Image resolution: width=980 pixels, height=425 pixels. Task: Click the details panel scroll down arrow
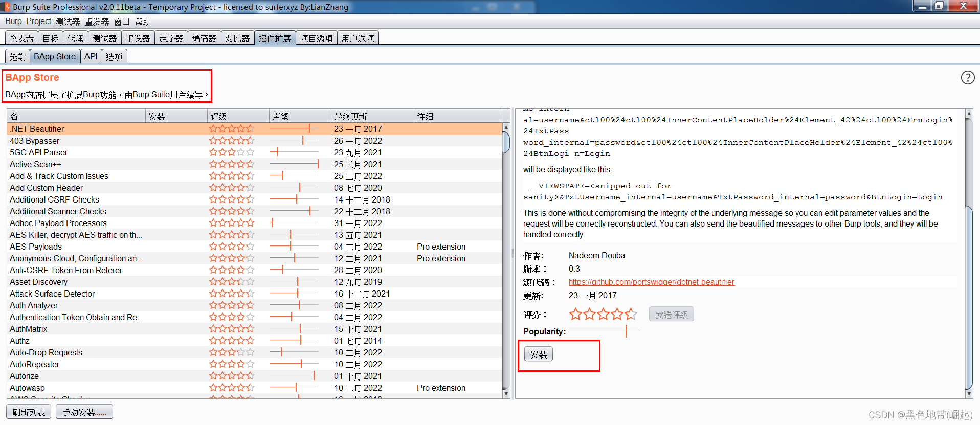(x=969, y=394)
